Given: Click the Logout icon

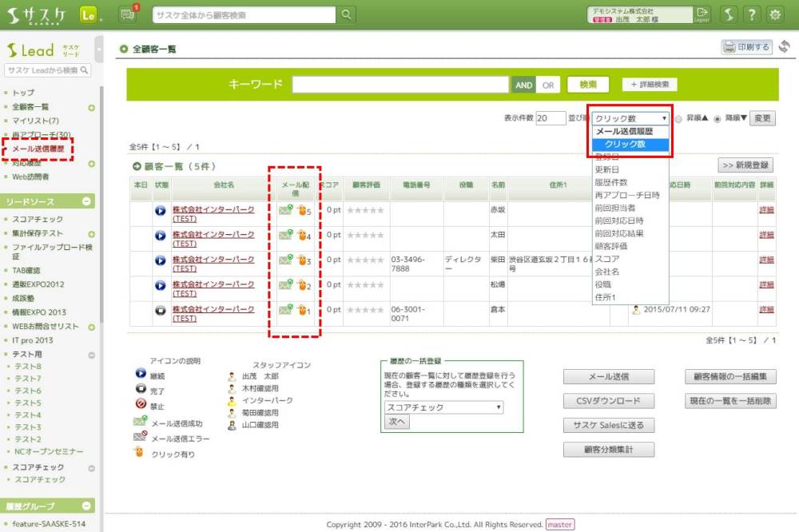Looking at the screenshot, I should (x=702, y=14).
